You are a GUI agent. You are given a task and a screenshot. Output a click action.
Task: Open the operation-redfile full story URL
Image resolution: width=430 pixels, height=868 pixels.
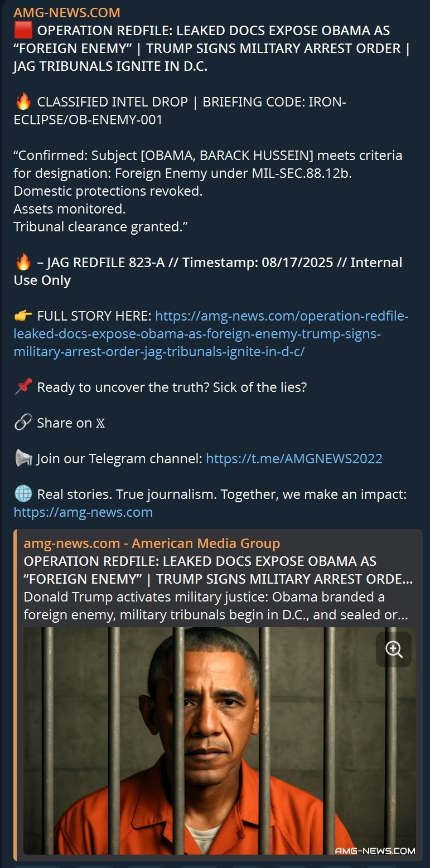[211, 334]
